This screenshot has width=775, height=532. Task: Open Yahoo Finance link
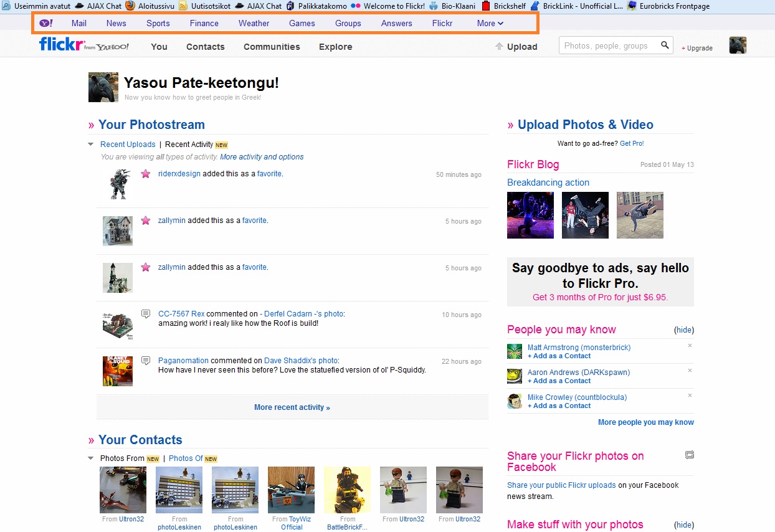(x=204, y=23)
